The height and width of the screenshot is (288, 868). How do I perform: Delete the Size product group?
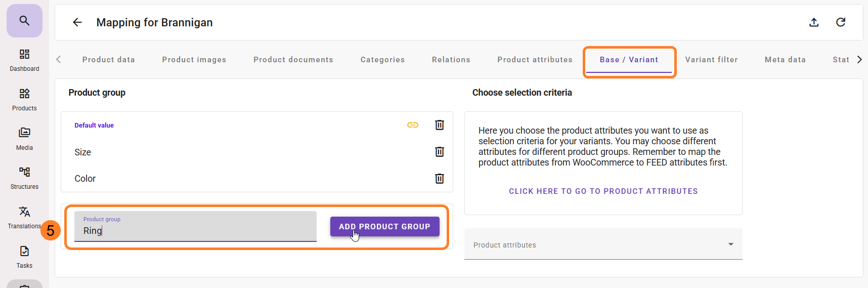click(440, 152)
